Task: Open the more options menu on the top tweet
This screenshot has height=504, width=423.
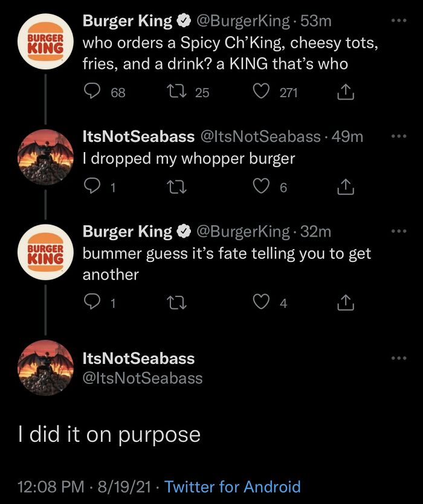Action: pos(398,20)
